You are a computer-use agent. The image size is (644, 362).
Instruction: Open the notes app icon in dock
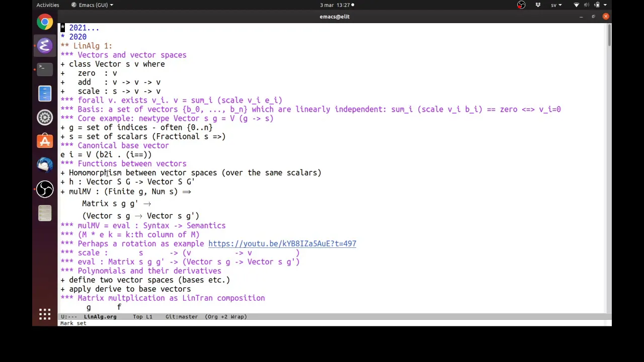click(45, 213)
